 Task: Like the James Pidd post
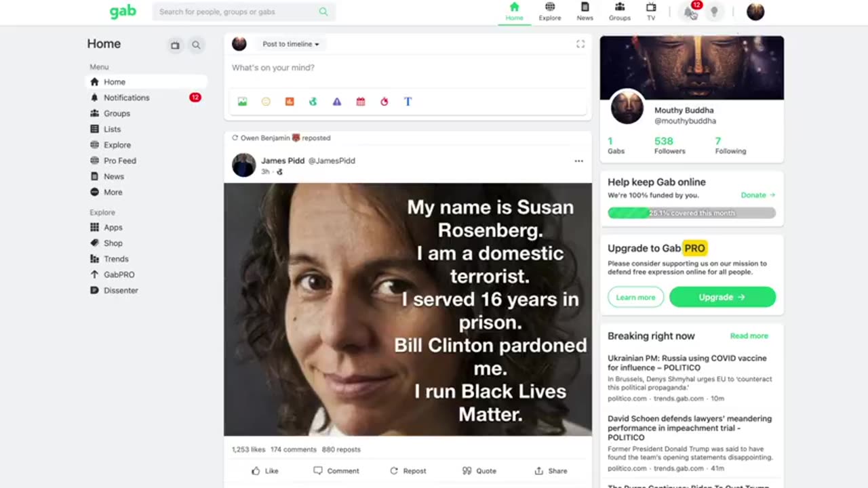click(265, 470)
